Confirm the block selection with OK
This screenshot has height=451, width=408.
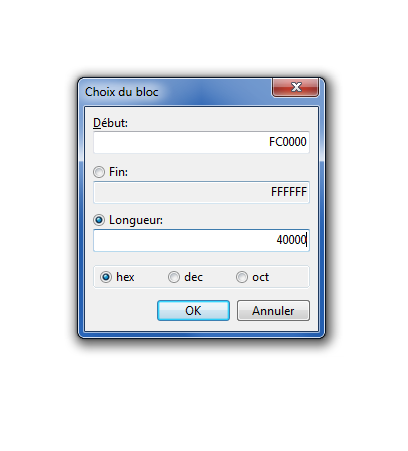pyautogui.click(x=193, y=311)
